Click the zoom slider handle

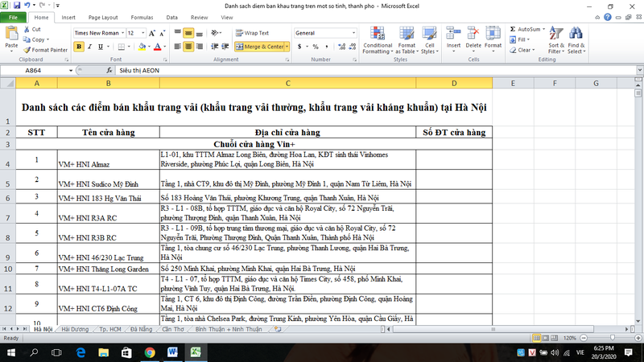click(613, 338)
